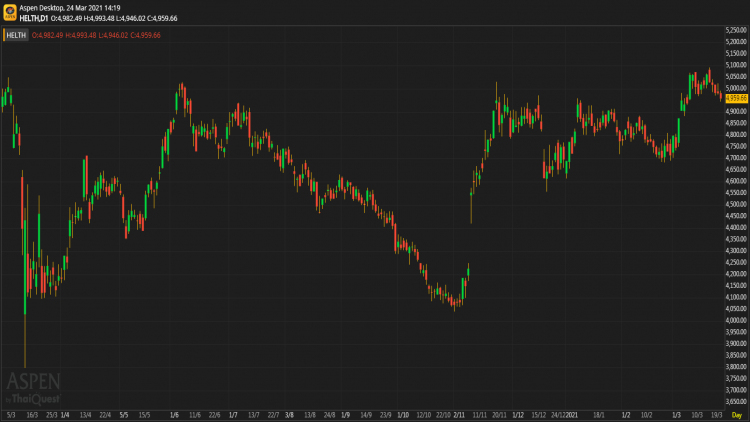Viewport: 750px width, 422px height.
Task: Click the 4,800.00 price axis label
Action: point(736,134)
